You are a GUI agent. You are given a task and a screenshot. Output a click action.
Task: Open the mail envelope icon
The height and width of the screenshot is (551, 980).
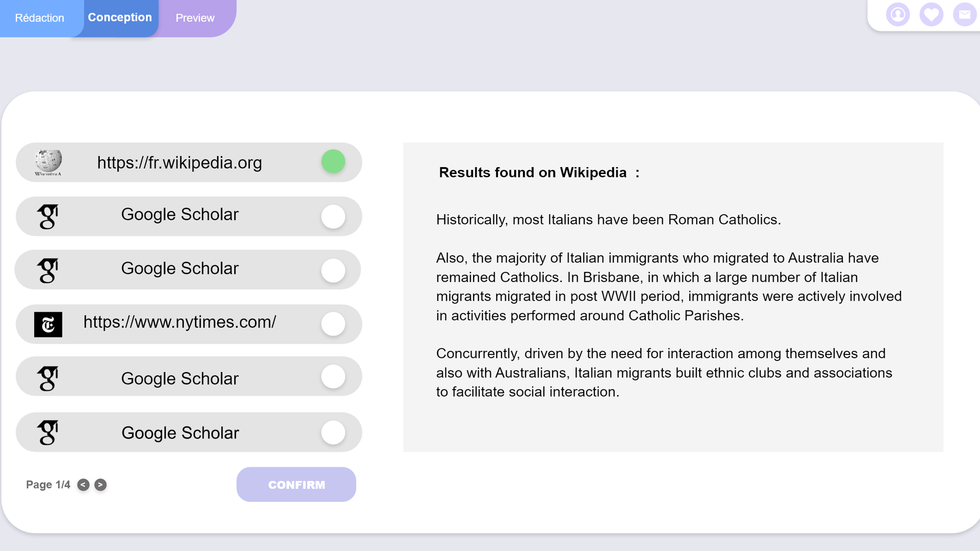click(x=965, y=15)
